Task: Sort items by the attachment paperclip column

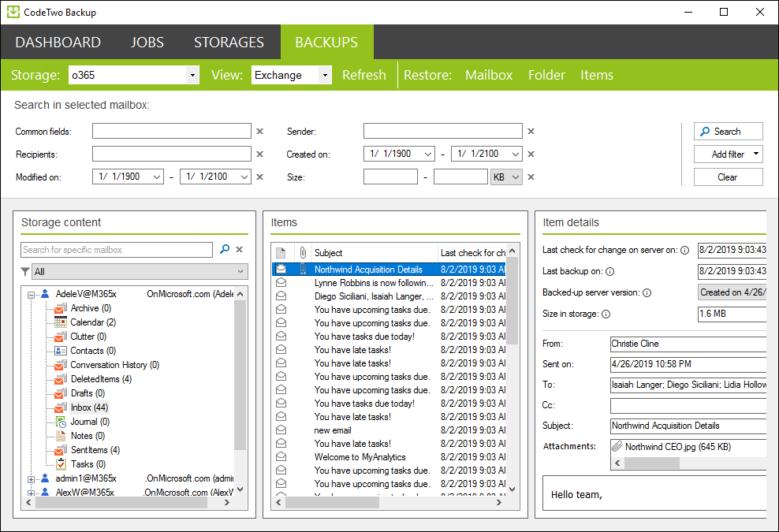Action: coord(303,253)
